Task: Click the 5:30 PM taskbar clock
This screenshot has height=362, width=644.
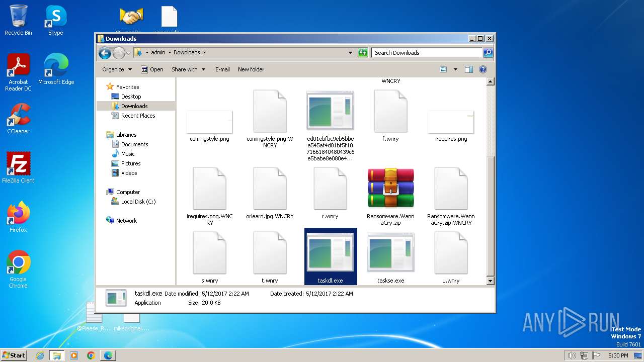Action: [x=618, y=355]
